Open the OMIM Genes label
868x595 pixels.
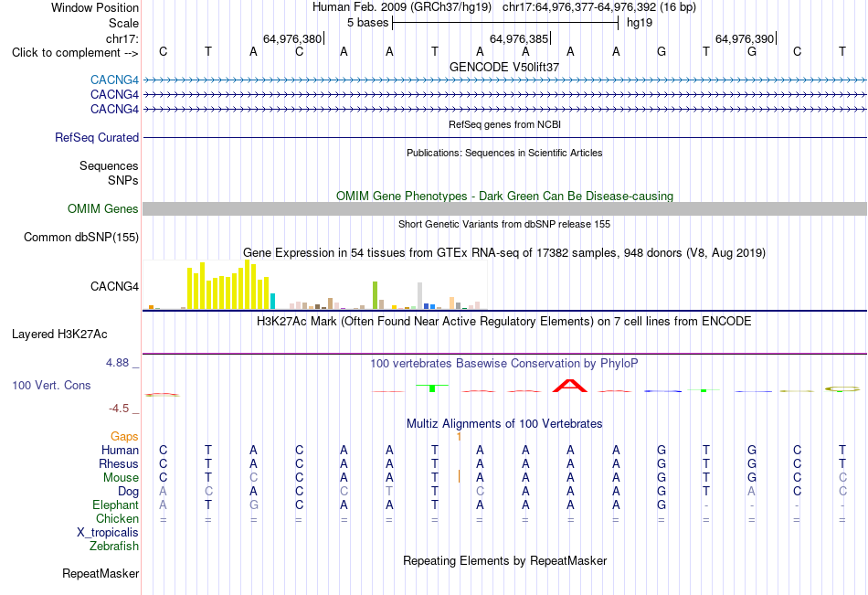click(103, 209)
